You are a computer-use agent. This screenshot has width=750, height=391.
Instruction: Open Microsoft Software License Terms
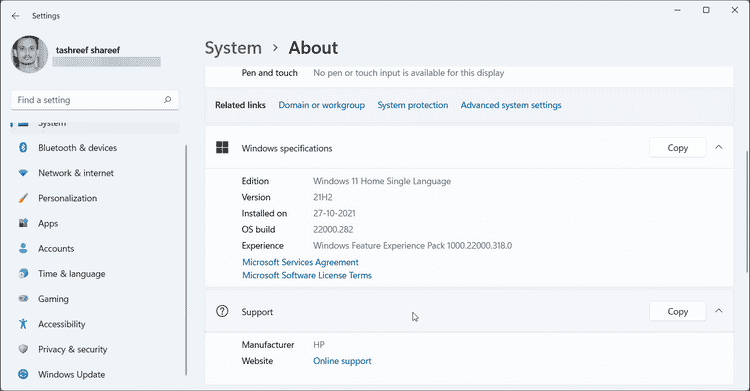click(x=307, y=275)
